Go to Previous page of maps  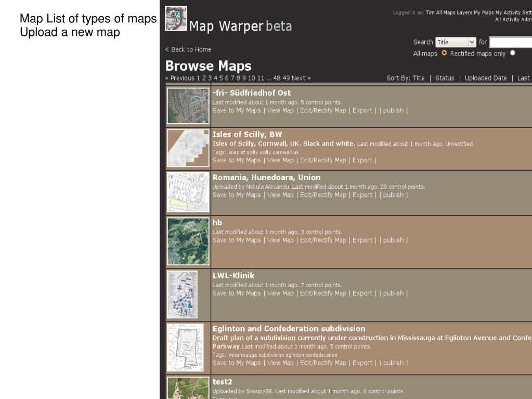coord(180,78)
